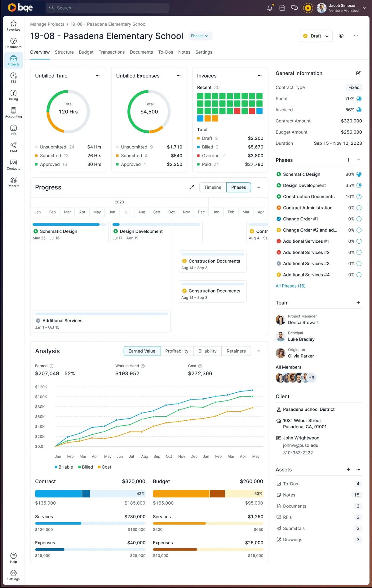Go to Reports in the sidebar
Screen dimensions: 372x588
point(13,182)
